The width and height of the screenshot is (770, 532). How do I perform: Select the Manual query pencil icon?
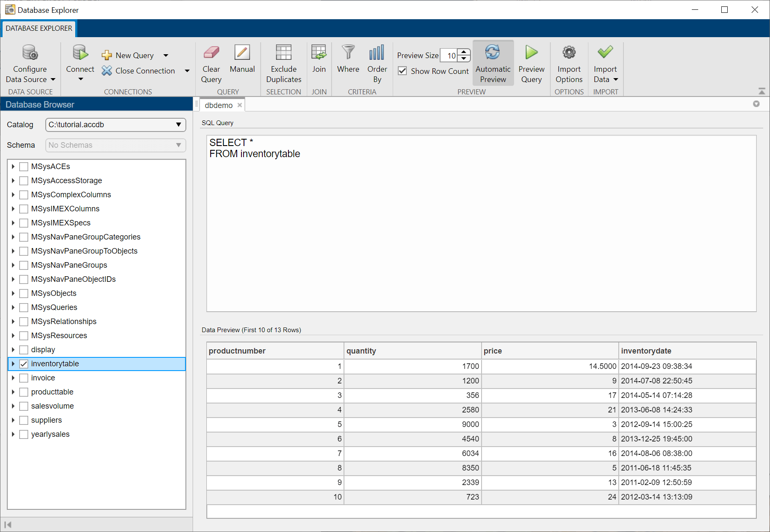pos(242,53)
